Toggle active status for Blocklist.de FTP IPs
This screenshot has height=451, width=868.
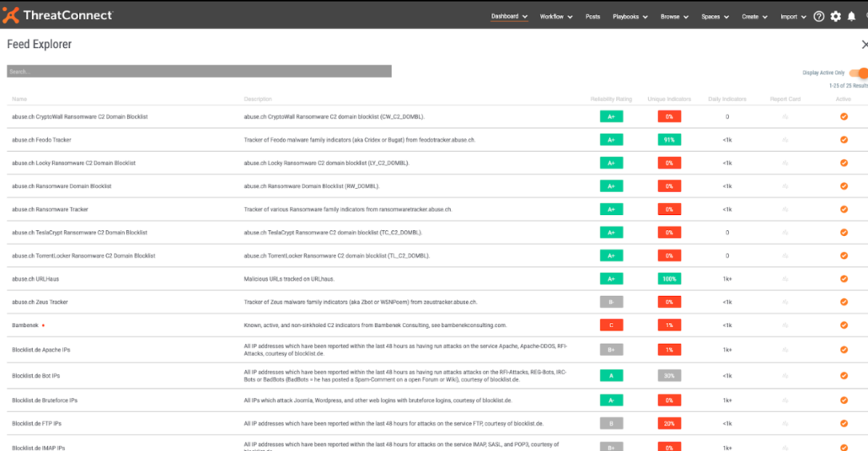(x=844, y=424)
